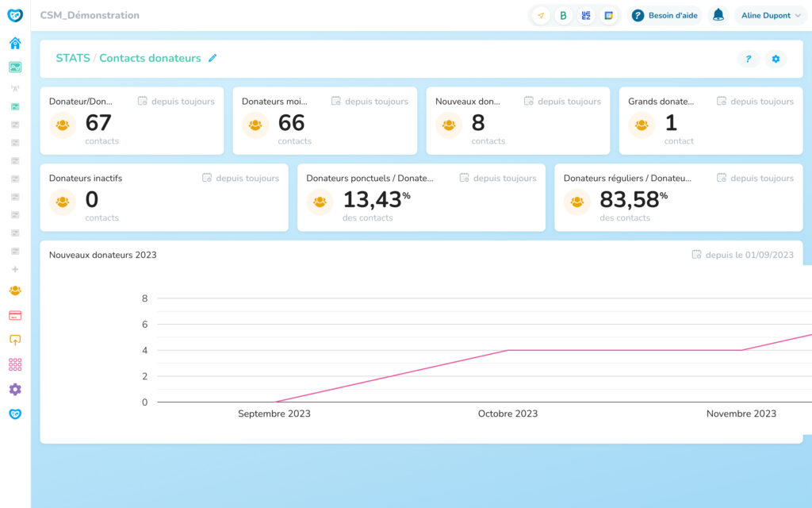Click the pencil to edit dashboard title
812x508 pixels.
point(213,58)
